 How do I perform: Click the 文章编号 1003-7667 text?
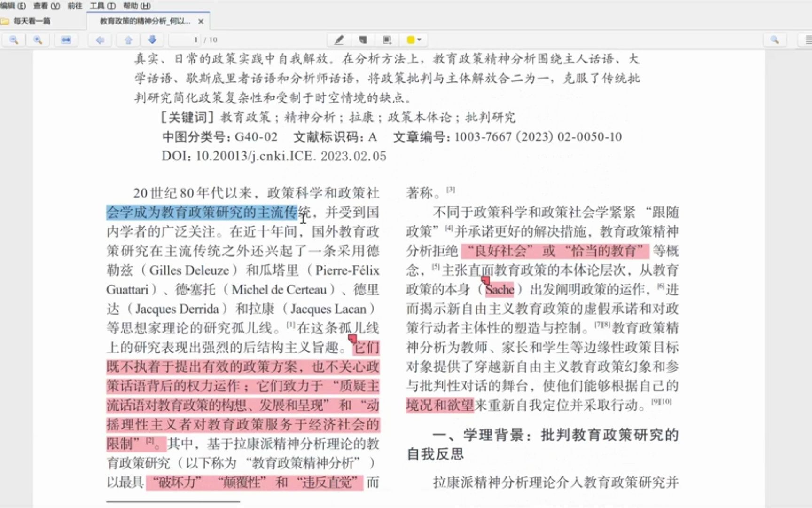point(507,137)
